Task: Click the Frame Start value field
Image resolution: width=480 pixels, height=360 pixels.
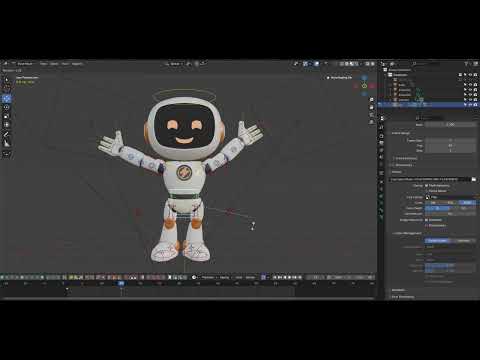Action: point(450,140)
